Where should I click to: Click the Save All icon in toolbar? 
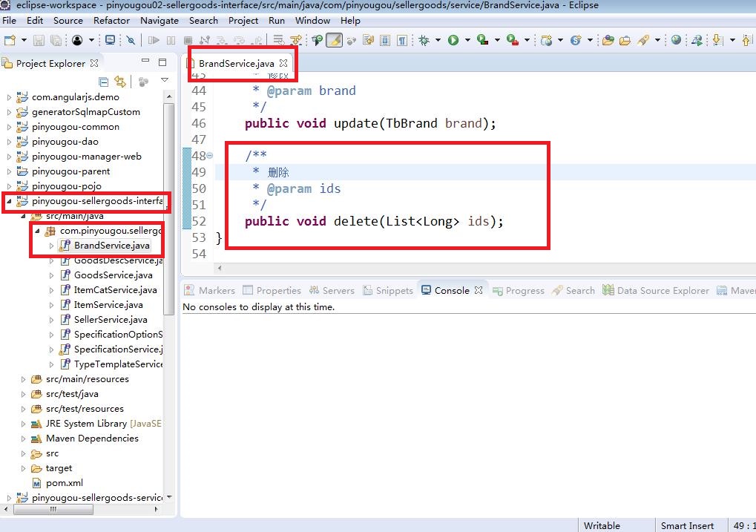[56, 41]
